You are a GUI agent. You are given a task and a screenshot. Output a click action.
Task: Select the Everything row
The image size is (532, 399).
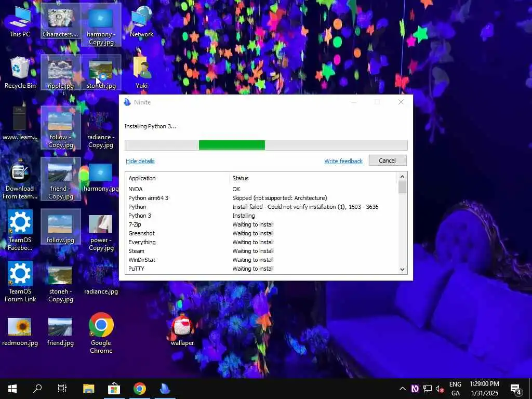(261, 242)
